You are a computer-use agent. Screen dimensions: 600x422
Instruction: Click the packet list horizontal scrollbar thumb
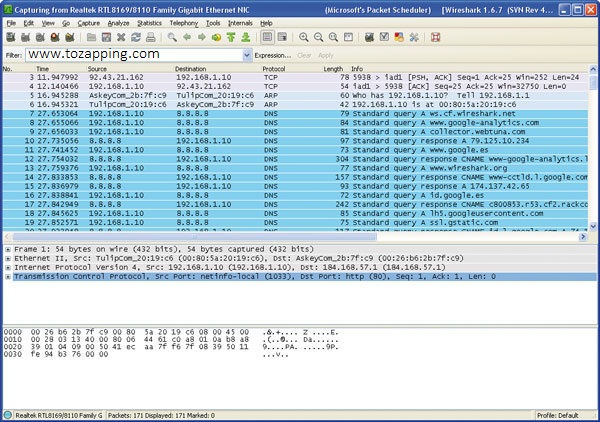pyautogui.click(x=195, y=237)
